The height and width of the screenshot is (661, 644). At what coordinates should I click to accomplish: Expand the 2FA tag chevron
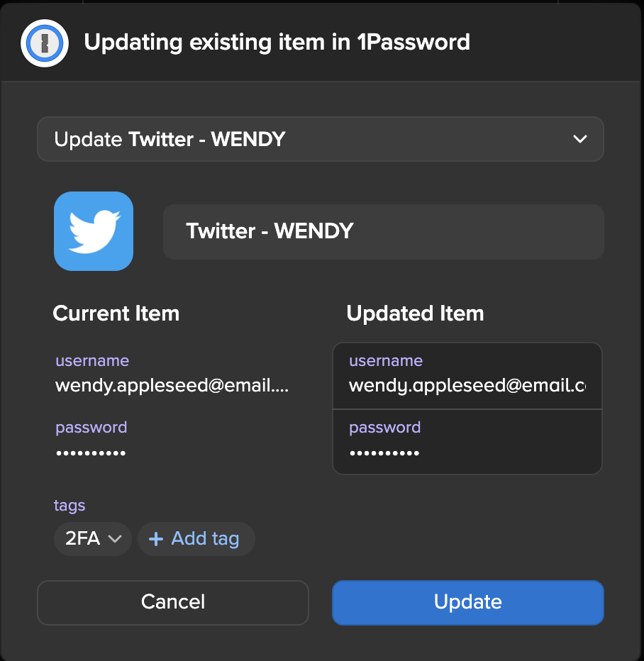click(114, 539)
